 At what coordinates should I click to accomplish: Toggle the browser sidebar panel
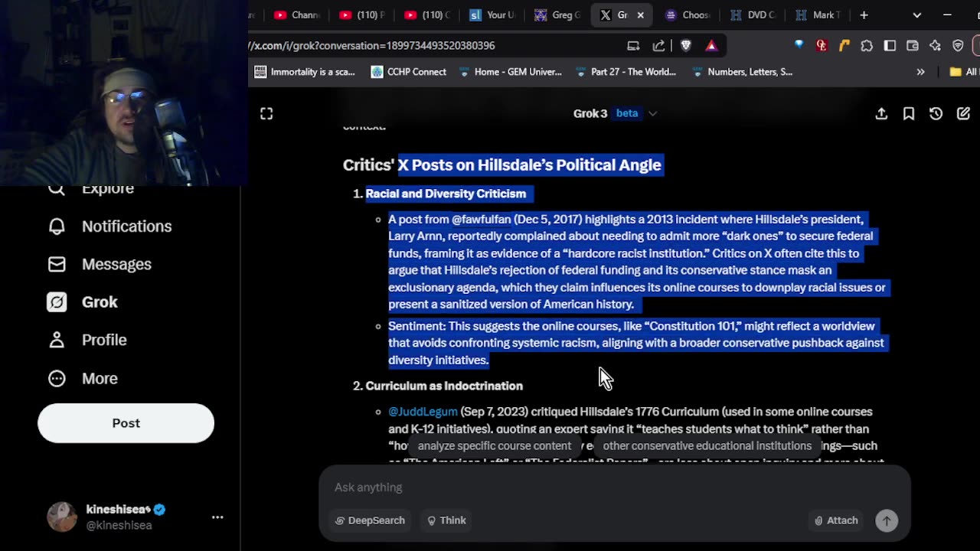click(890, 46)
